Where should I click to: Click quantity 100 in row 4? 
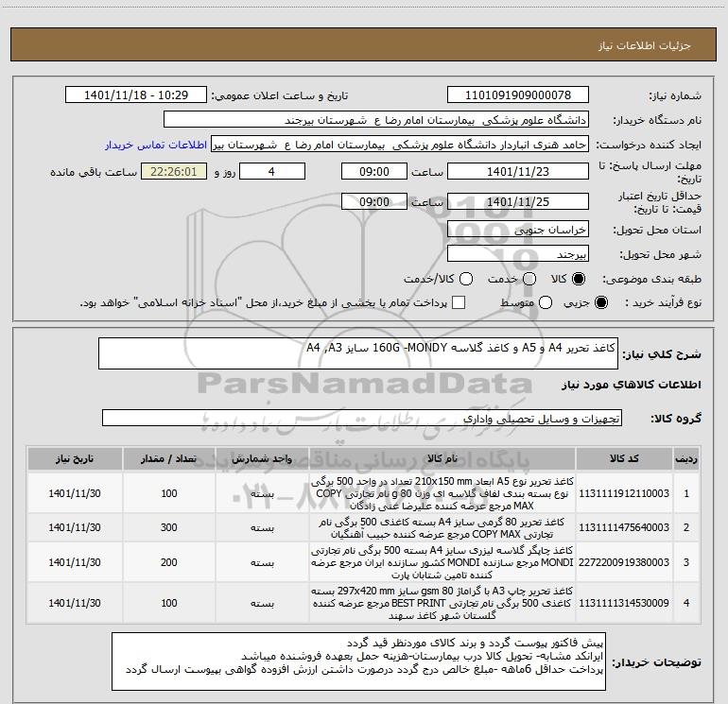point(169,603)
